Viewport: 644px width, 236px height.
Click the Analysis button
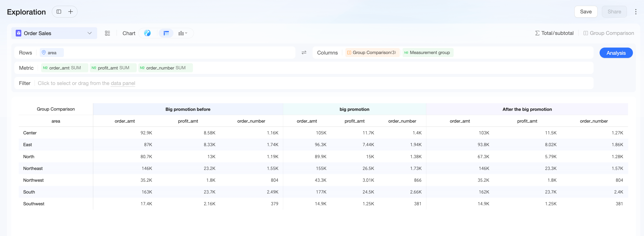point(616,53)
